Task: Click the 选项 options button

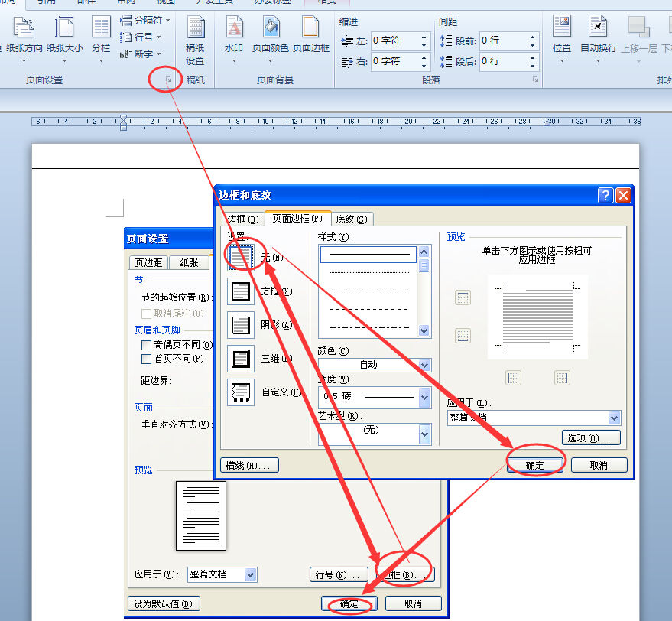Action: coord(591,438)
